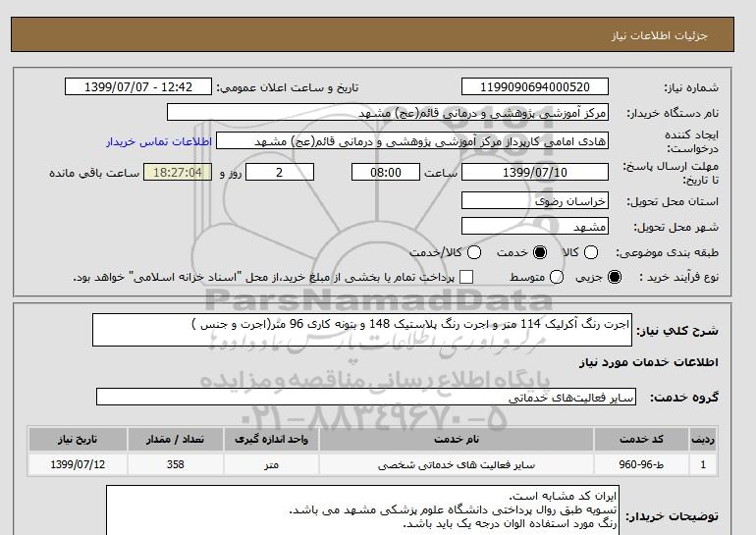
Task: Click the public announcement date field
Action: (138, 86)
